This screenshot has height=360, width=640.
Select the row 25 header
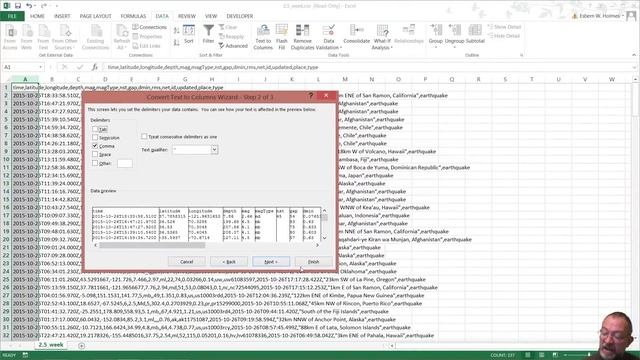coord(6,280)
